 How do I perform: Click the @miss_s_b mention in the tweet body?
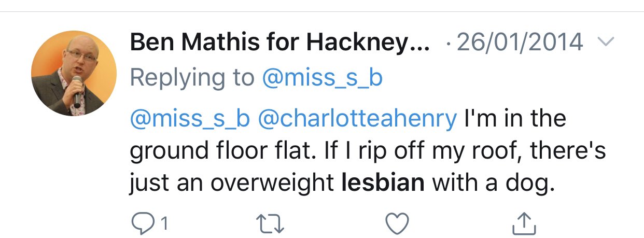(x=189, y=119)
